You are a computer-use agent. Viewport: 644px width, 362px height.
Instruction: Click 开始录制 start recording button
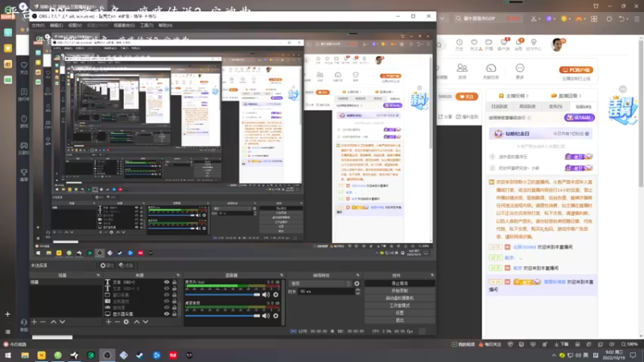pyautogui.click(x=399, y=291)
